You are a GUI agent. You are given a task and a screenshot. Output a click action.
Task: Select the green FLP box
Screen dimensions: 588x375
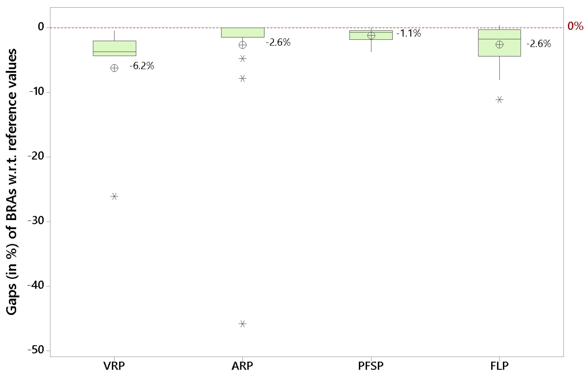pos(499,50)
